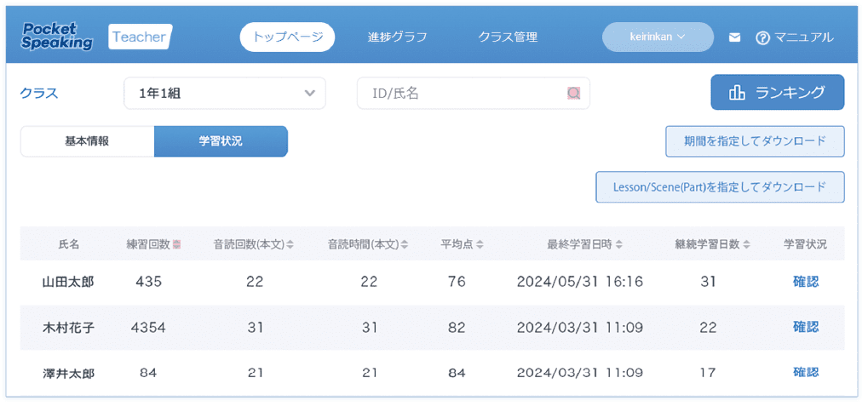Go to 進捗グラフ menu
The width and height of the screenshot is (868, 406).
point(397,37)
